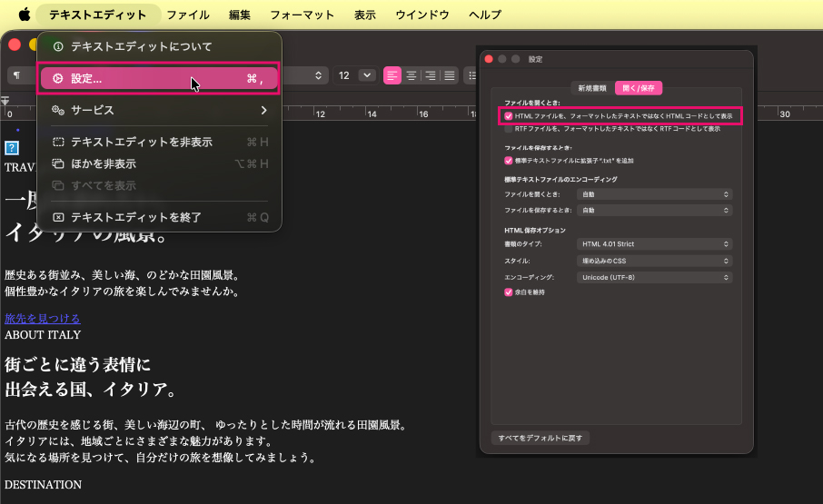The width and height of the screenshot is (823, 504).
Task: Open ファイルを保存するとき encoding dropdown
Action: tap(655, 211)
